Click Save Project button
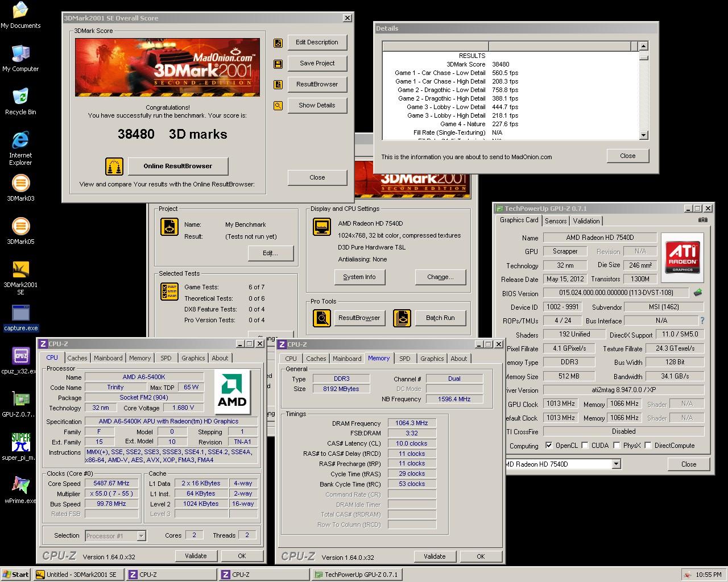Viewport: 728px width, 582px height. (x=317, y=64)
